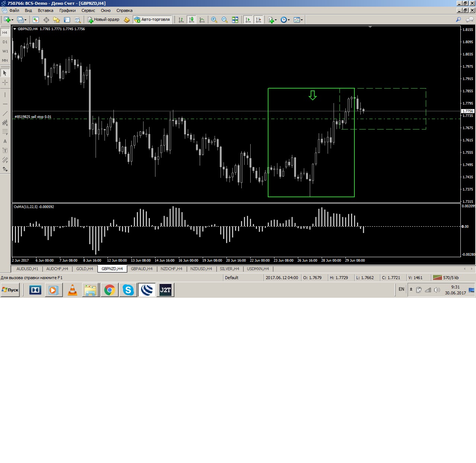Select the Equidistant Channel tool

pos(5,122)
